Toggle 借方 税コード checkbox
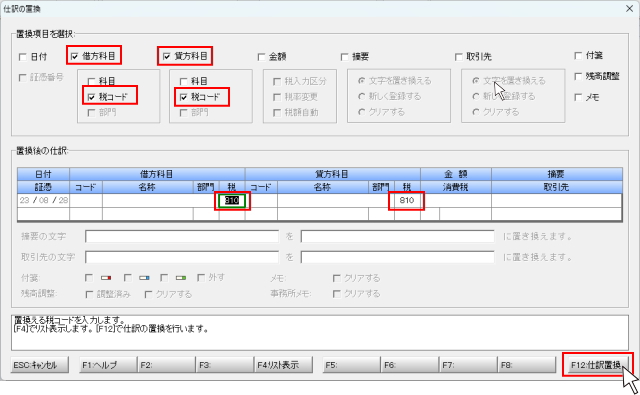The height and width of the screenshot is (395, 640). 91,97
